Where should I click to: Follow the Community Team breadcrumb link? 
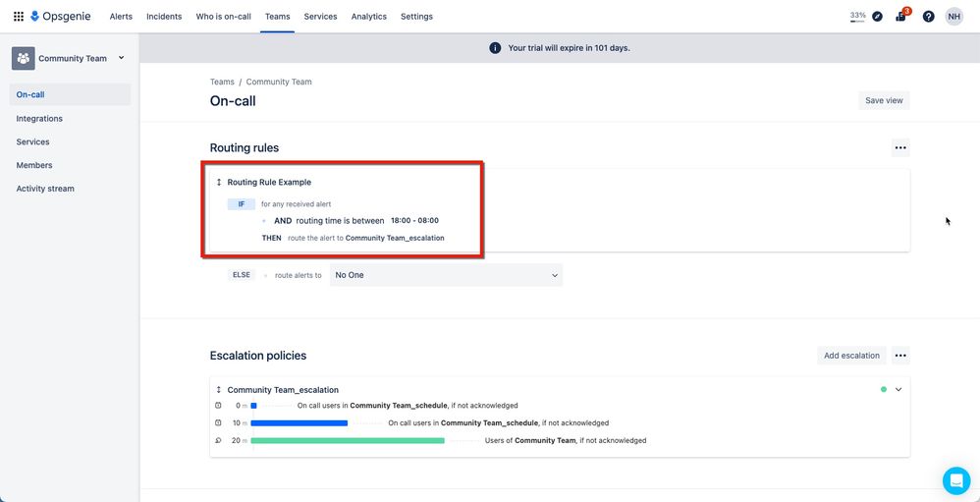click(x=279, y=82)
